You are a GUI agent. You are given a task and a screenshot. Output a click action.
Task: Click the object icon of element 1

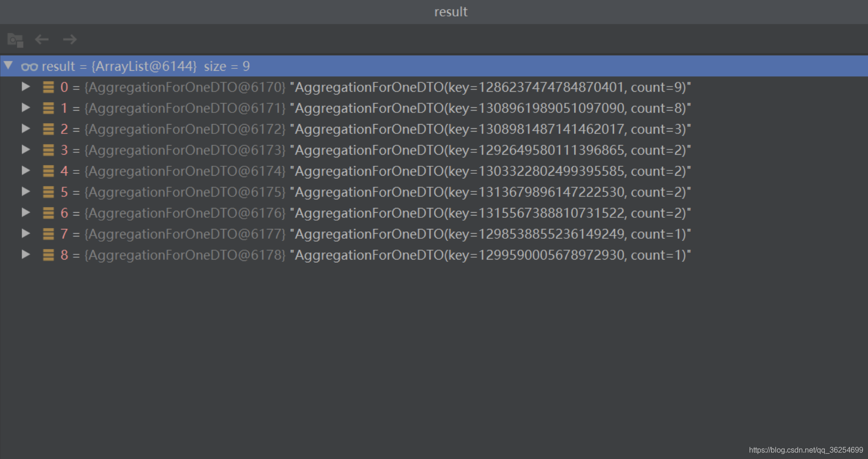[48, 108]
